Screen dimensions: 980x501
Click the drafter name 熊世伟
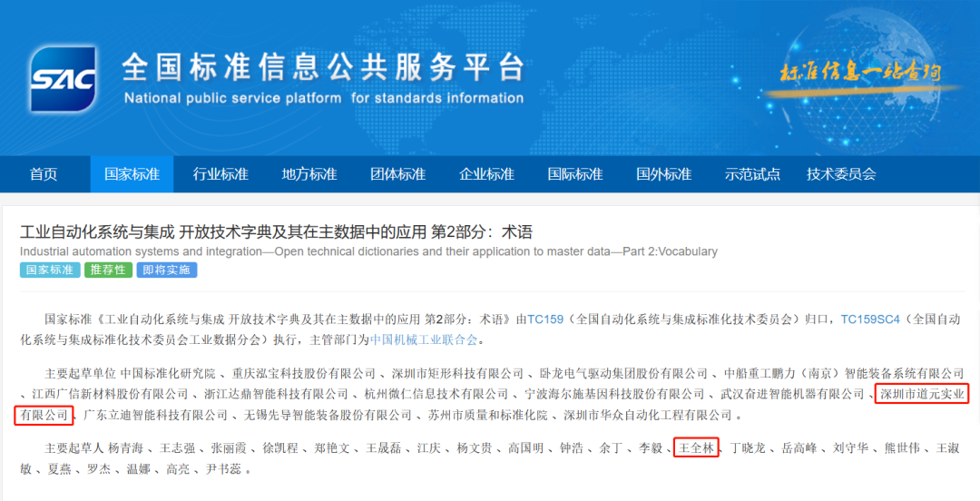[x=902, y=448]
